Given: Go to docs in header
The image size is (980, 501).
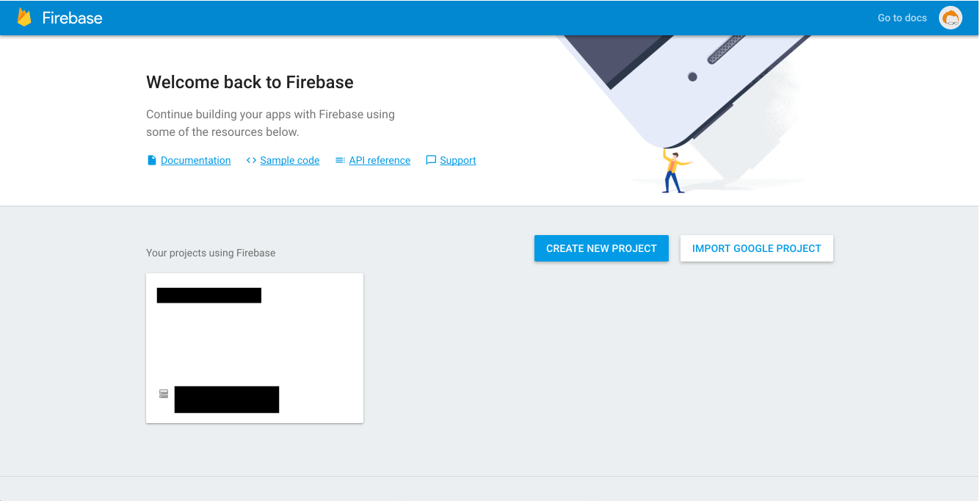Looking at the screenshot, I should (902, 18).
